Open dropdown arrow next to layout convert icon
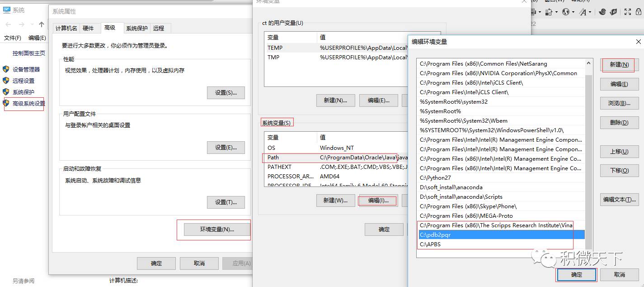The height and width of the screenshot is (287, 644). point(556,12)
